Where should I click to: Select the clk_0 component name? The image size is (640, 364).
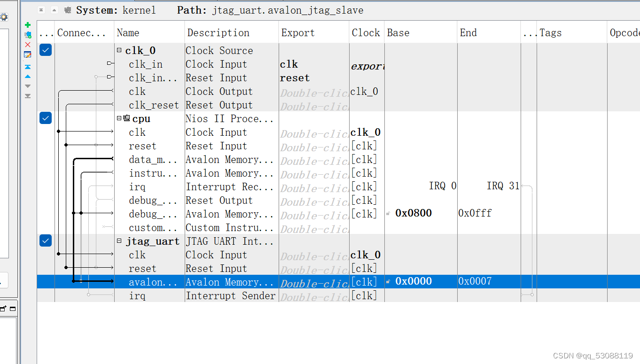pos(140,51)
